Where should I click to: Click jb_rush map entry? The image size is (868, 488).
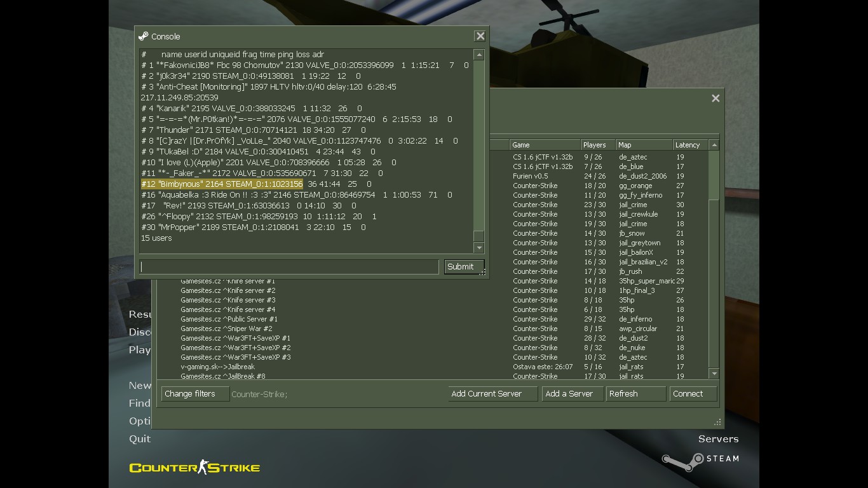tap(630, 271)
